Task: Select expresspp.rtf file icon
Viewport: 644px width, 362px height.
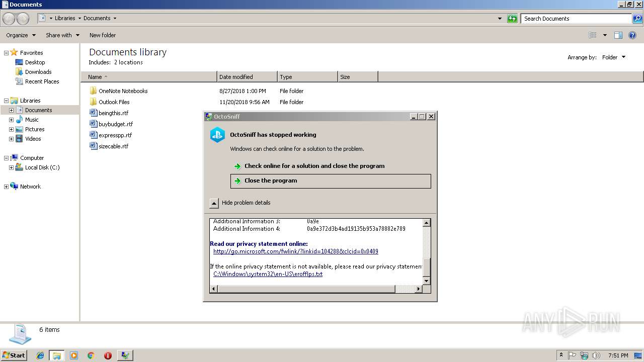Action: click(x=93, y=135)
